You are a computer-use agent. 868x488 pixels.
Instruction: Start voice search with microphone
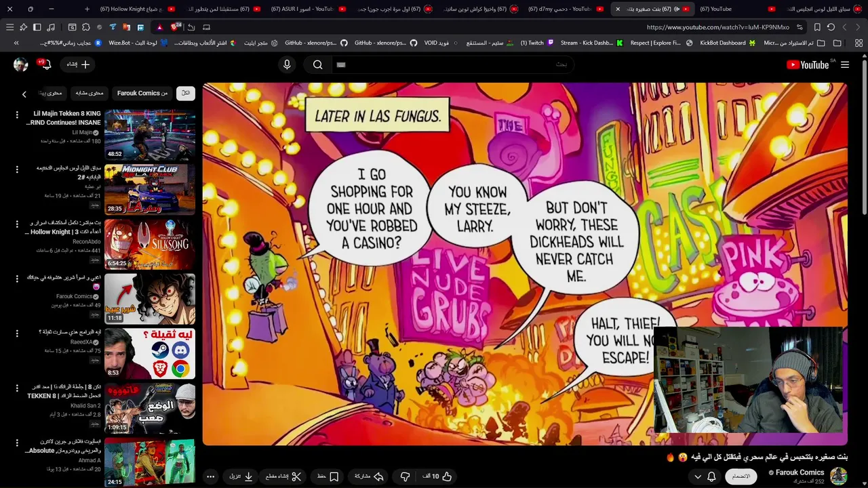287,64
